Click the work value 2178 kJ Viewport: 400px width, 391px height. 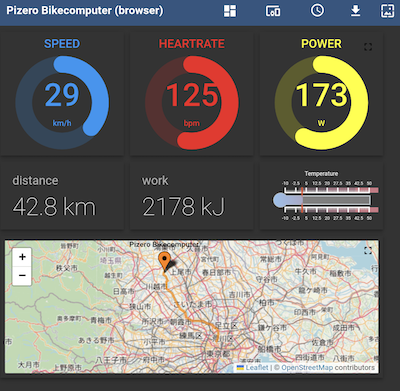coord(184,207)
